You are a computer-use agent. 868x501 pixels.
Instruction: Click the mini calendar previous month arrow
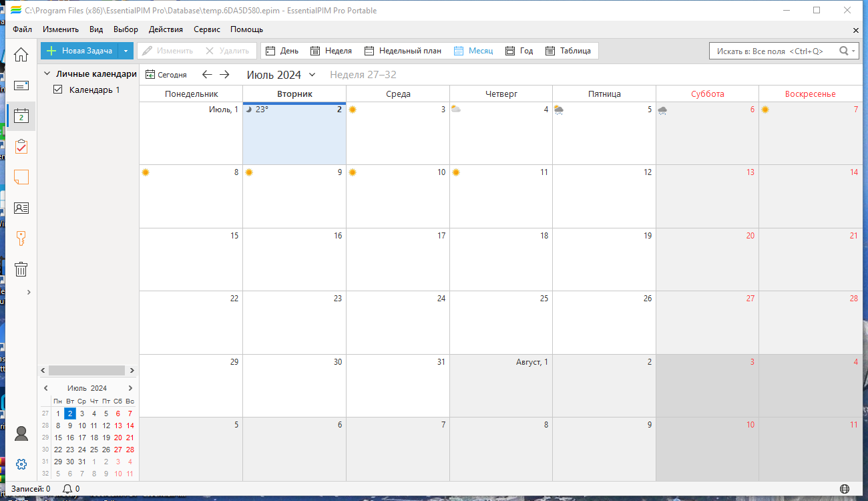tap(46, 388)
